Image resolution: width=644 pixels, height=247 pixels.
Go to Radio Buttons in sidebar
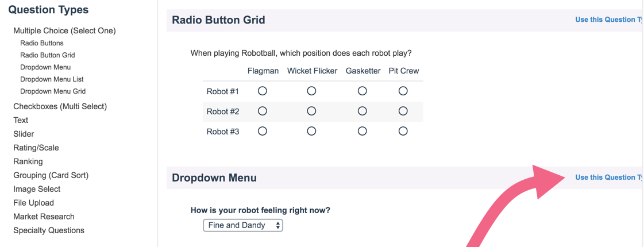coord(42,43)
